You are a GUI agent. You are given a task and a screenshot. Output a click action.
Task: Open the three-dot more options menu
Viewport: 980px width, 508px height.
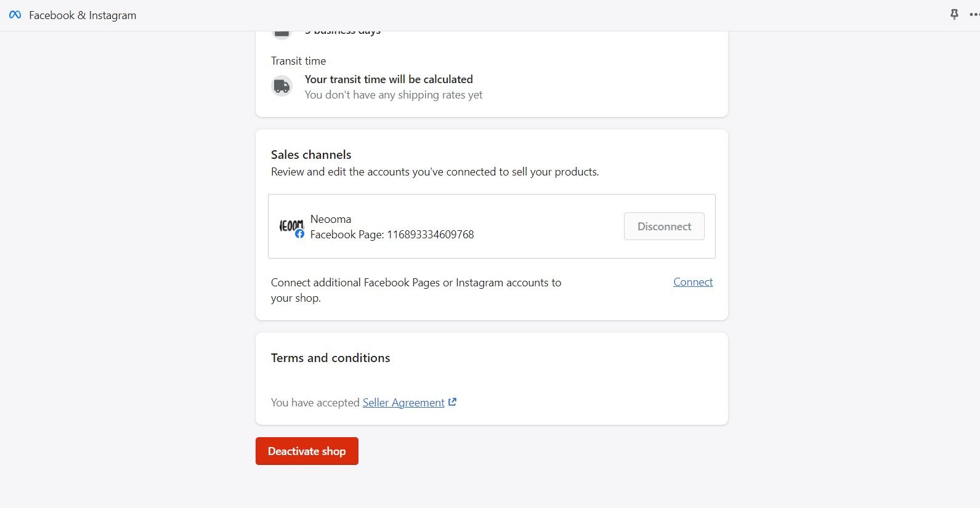tap(974, 15)
